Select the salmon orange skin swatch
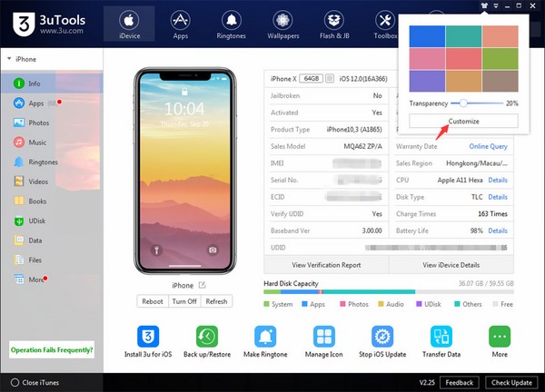 500,36
